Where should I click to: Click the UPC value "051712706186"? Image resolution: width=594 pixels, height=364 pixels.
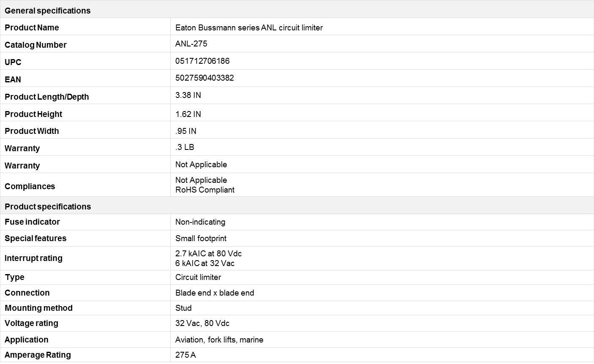click(202, 61)
